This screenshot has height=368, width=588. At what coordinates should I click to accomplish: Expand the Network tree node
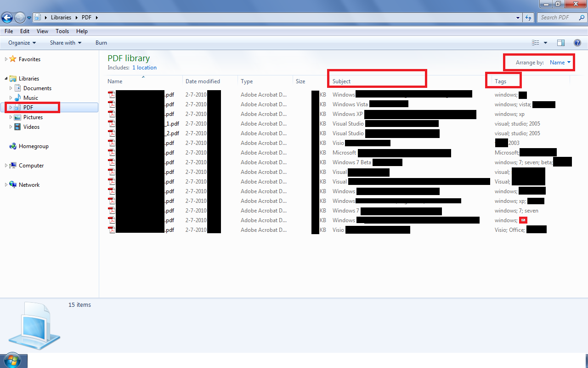click(x=6, y=185)
